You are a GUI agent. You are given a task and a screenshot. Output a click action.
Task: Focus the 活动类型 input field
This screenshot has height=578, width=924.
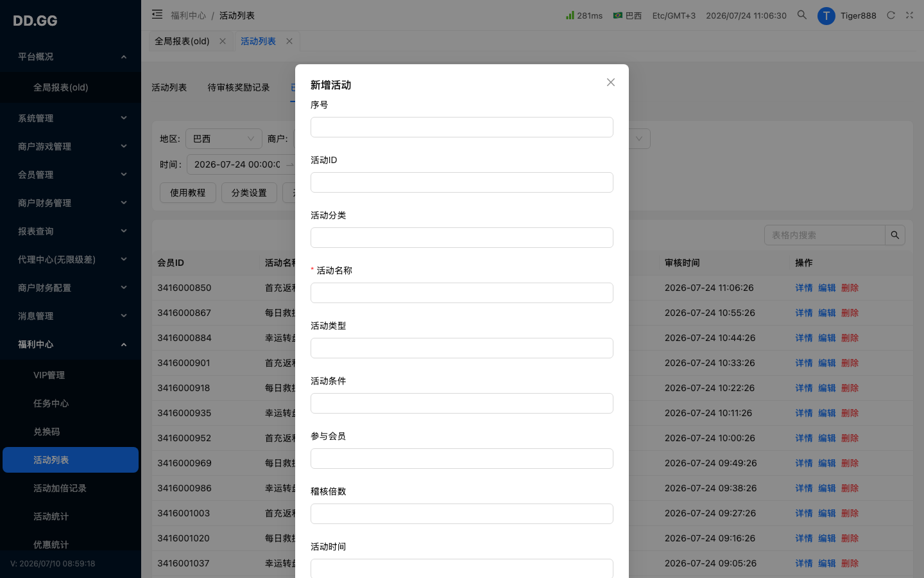(462, 348)
